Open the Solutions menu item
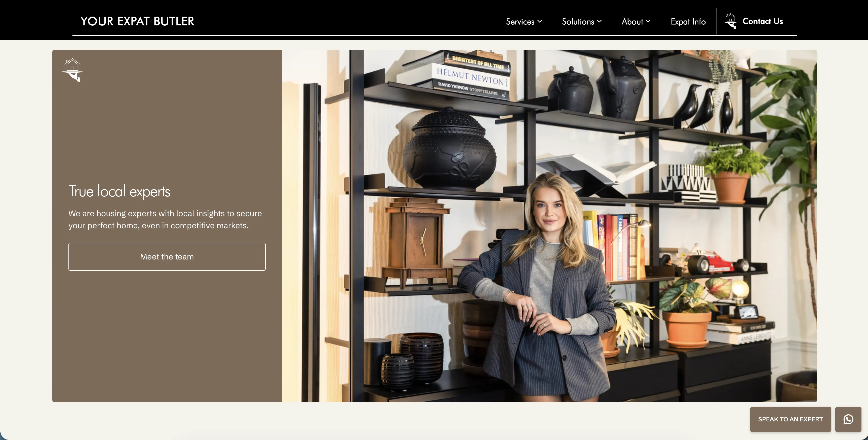Image resolution: width=868 pixels, height=440 pixels. [x=578, y=22]
